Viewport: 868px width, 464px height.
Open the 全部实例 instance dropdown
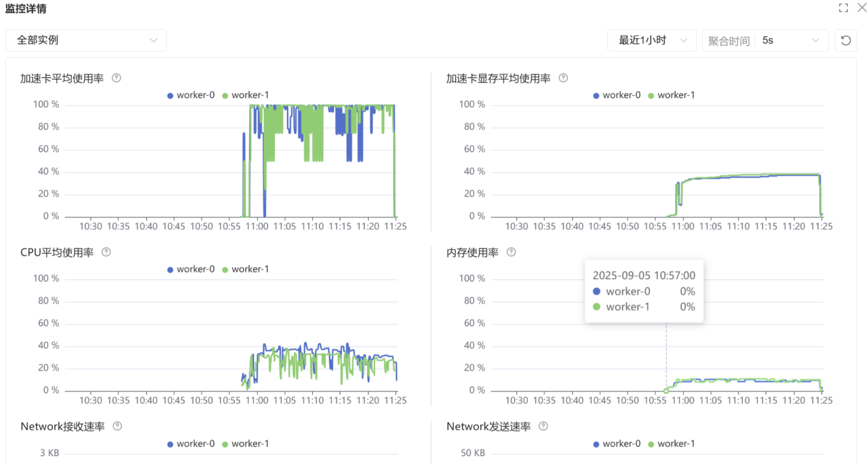coord(86,40)
